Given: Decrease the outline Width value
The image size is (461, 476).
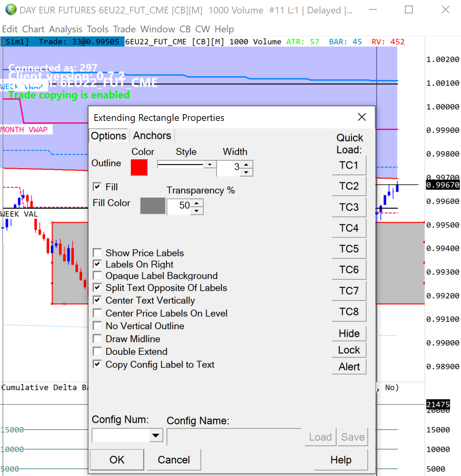Looking at the screenshot, I should 246,172.
